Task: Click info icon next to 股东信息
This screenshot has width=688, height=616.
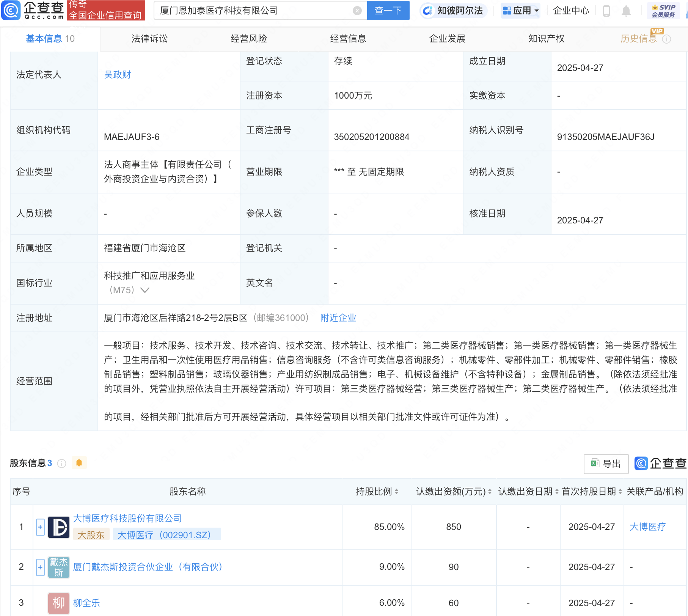Action: 61,463
